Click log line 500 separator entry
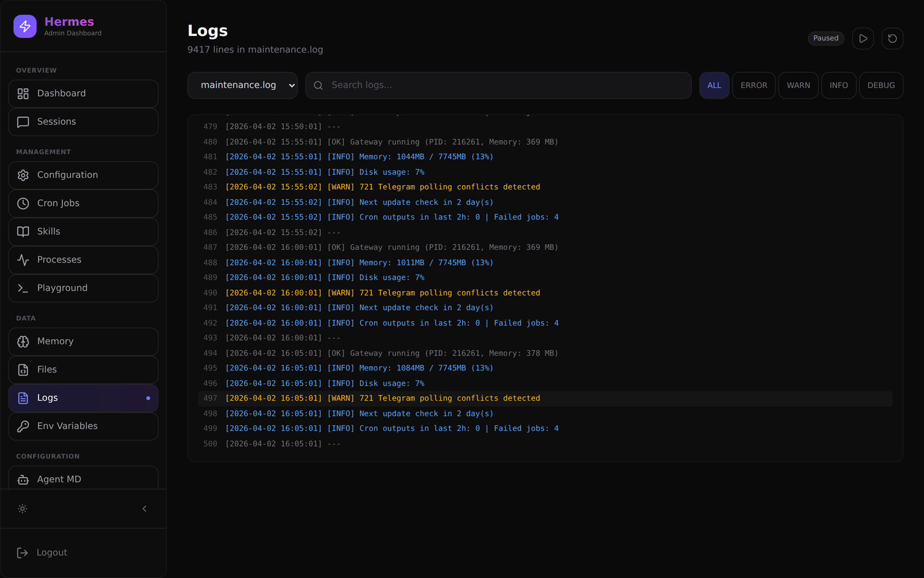This screenshot has width=924, height=578. [x=545, y=444]
